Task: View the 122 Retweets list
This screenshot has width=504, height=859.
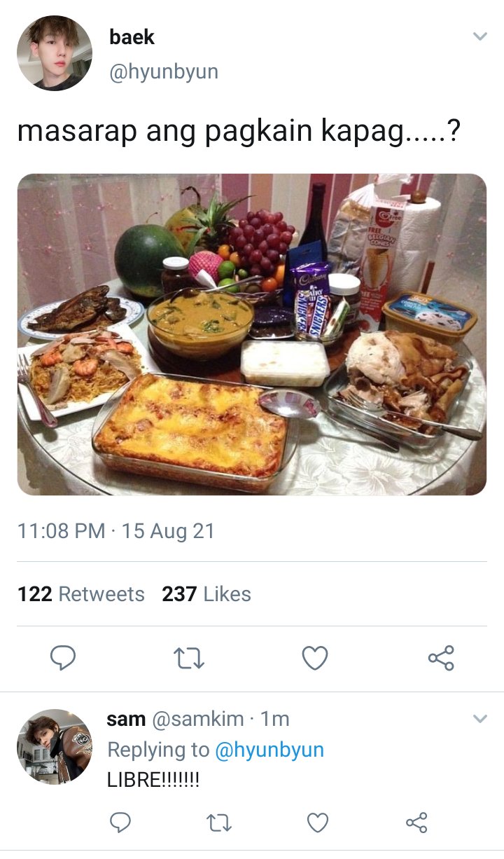Action: (x=80, y=594)
